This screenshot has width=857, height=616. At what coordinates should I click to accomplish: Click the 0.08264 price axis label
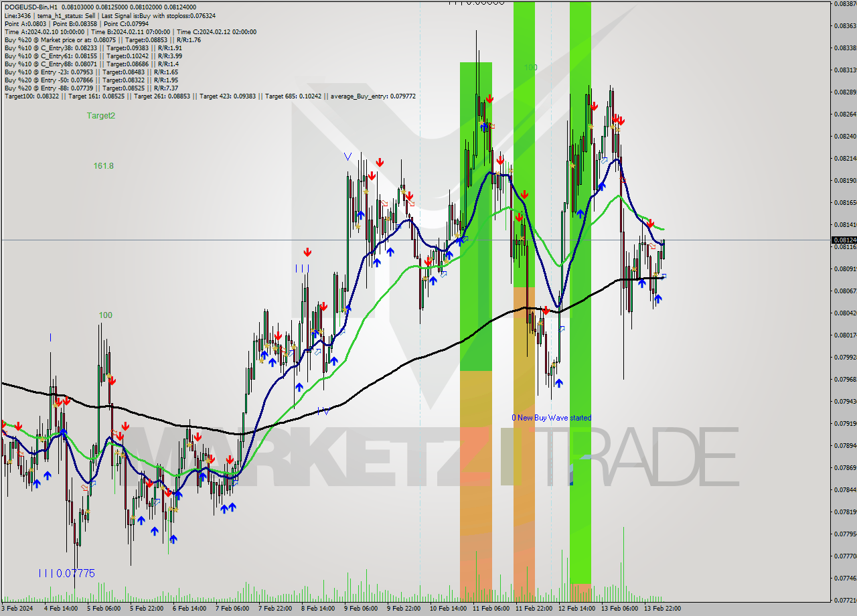pyautogui.click(x=844, y=114)
